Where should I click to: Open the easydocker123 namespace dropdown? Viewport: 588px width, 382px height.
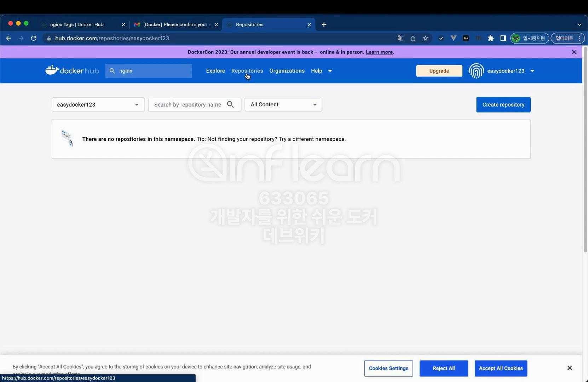click(98, 104)
